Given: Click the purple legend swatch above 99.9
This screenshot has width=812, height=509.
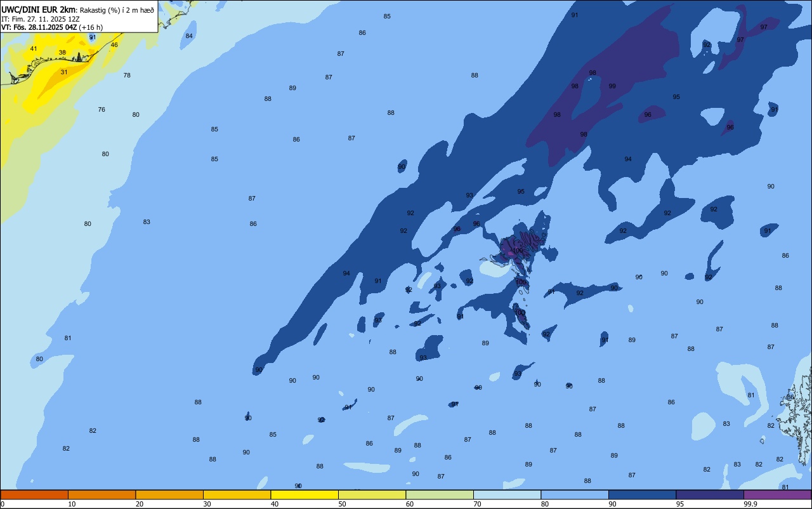Looking at the screenshot, I should [777, 494].
